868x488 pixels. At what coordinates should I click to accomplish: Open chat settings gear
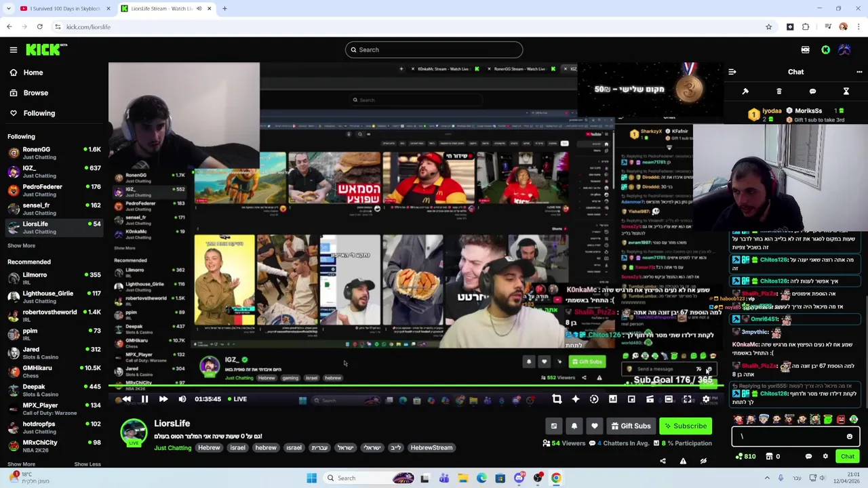[825, 457]
